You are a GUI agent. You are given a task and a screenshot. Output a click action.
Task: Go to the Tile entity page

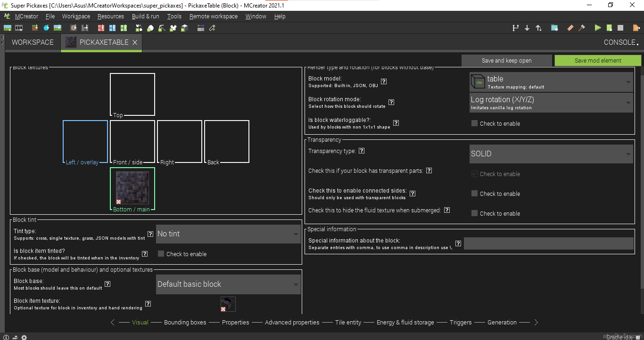[x=348, y=323]
